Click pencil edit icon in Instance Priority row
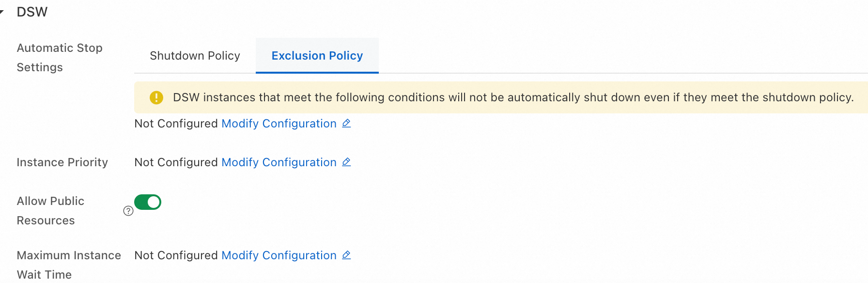The image size is (868, 283). point(346,162)
